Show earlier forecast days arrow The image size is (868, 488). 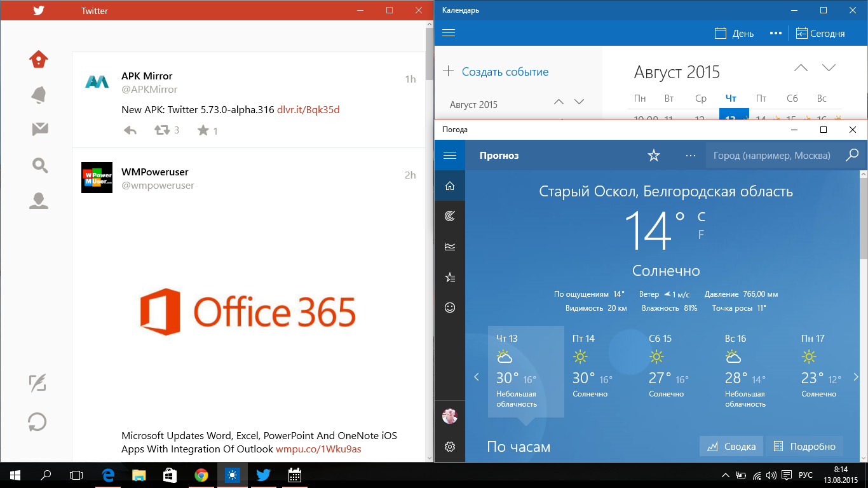click(477, 377)
